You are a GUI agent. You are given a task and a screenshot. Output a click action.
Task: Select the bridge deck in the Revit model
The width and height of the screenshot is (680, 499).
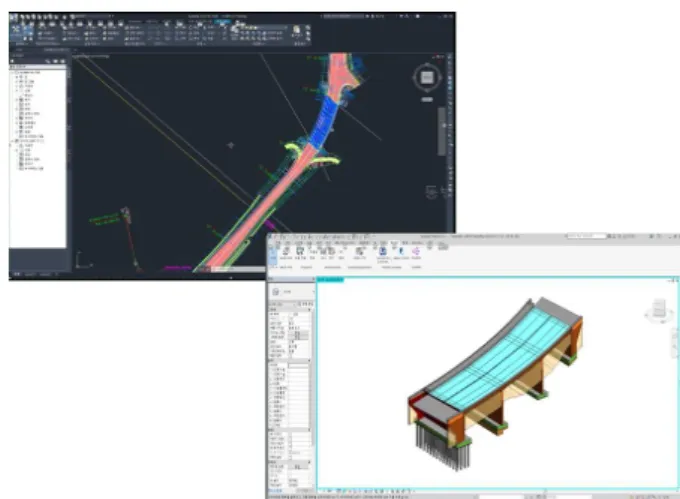tap(499, 361)
